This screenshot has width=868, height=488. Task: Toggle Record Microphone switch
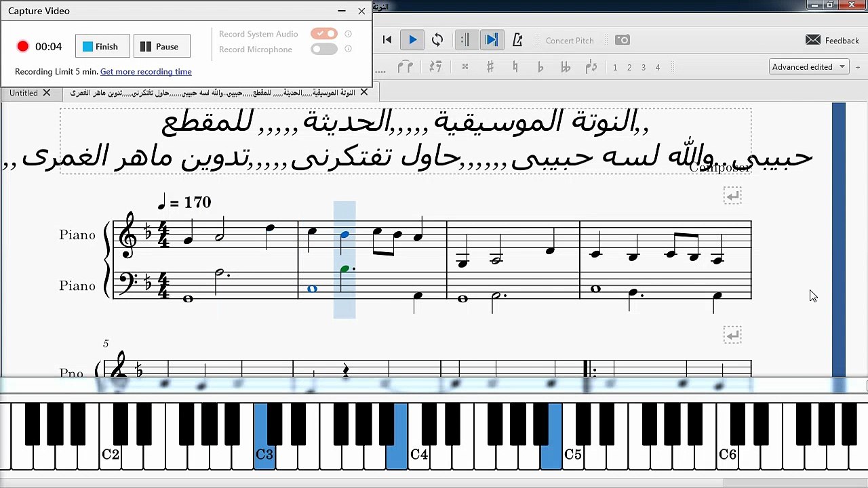click(324, 49)
